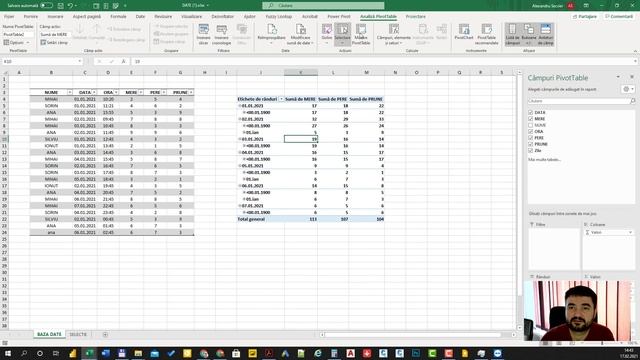
Task: Select the Total general pivot row label
Action: 251,219
